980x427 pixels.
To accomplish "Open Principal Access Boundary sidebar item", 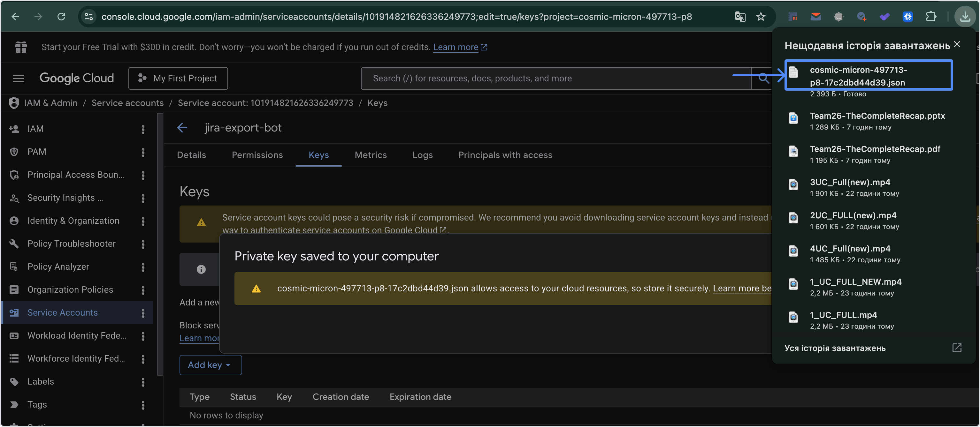I will click(x=76, y=175).
